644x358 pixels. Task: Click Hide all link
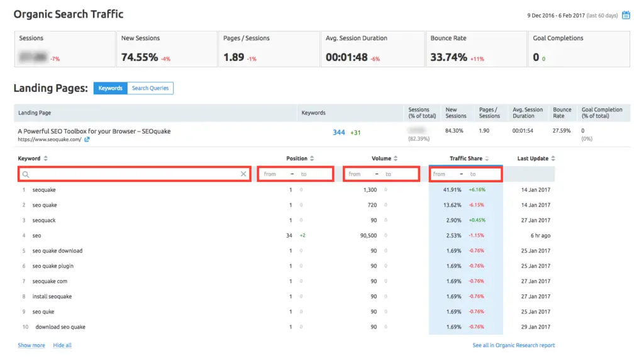(62, 345)
